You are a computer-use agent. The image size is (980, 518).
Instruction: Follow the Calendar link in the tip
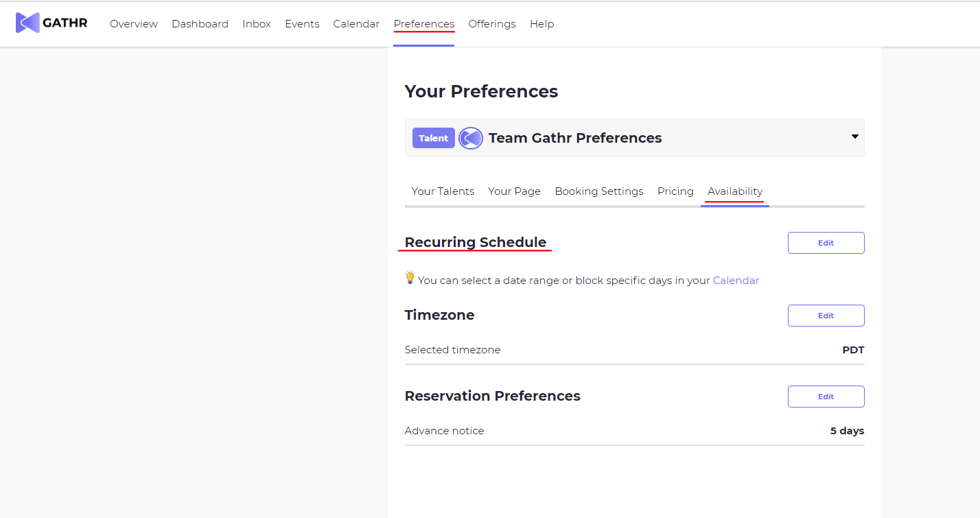tap(736, 280)
